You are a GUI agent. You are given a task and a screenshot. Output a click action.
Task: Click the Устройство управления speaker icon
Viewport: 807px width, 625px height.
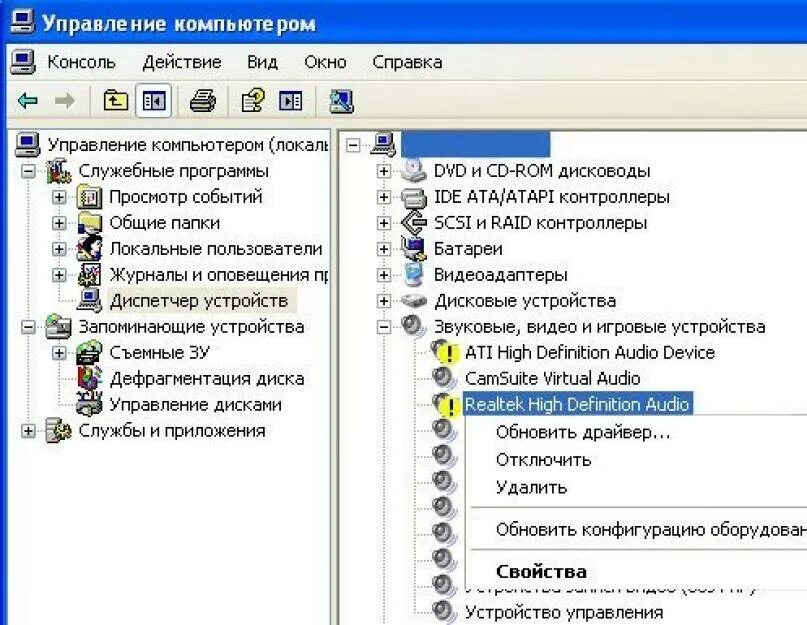click(444, 612)
